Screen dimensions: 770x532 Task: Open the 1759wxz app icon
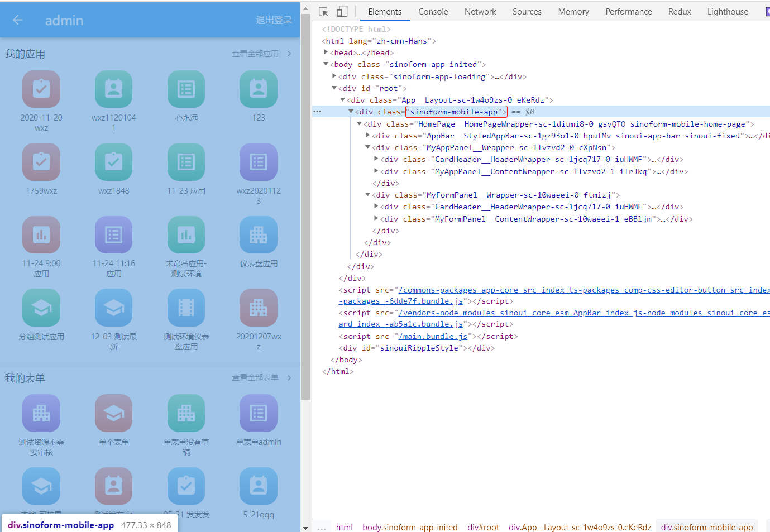tap(41, 162)
